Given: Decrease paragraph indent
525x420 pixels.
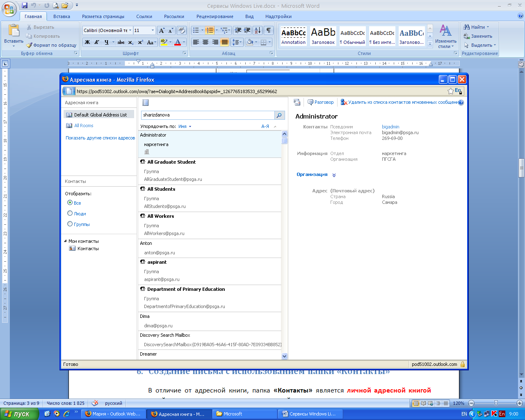Looking at the screenshot, I should (x=238, y=30).
